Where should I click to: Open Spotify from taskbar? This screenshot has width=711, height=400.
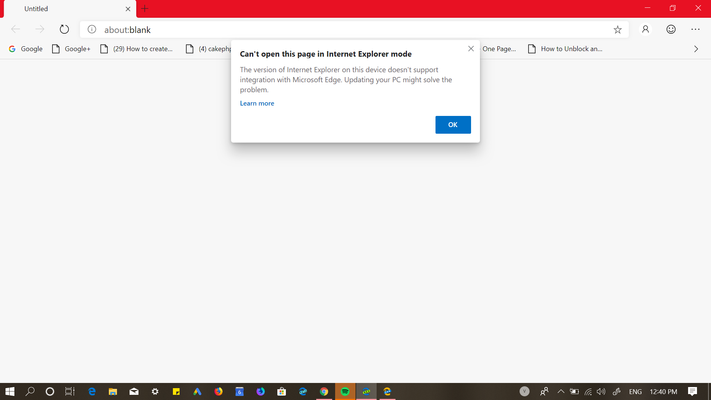[x=345, y=391]
